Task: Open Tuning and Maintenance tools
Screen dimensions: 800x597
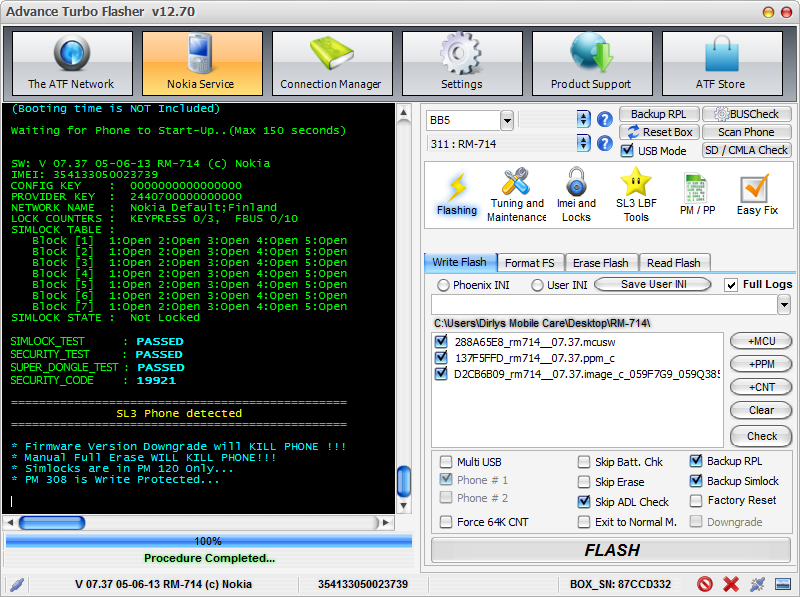Action: 516,194
